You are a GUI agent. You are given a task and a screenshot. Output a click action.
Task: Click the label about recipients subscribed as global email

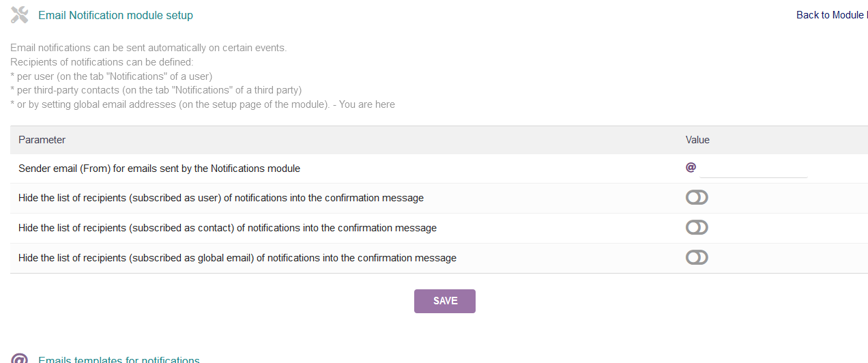coord(237,258)
